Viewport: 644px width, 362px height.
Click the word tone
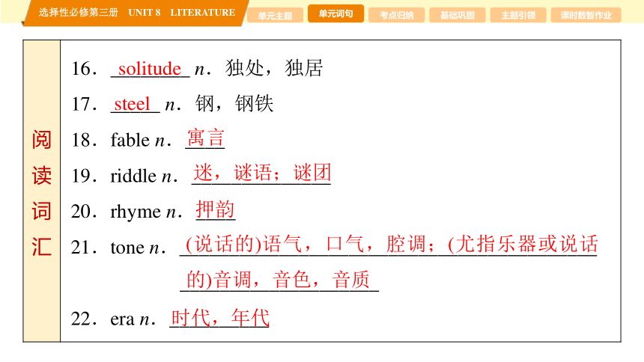(x=127, y=248)
